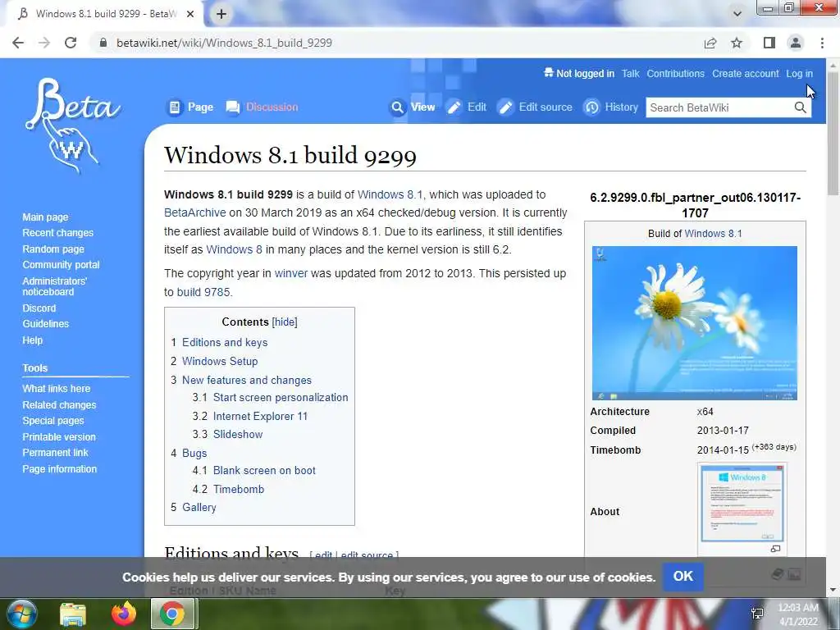The height and width of the screenshot is (630, 840).
Task: Open the Help sidebar link
Action: (32, 340)
